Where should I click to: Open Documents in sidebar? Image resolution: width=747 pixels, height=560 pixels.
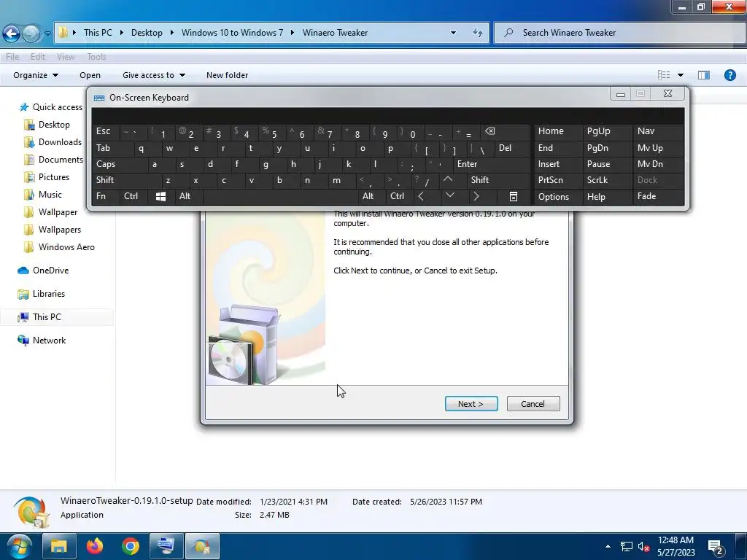tap(61, 160)
